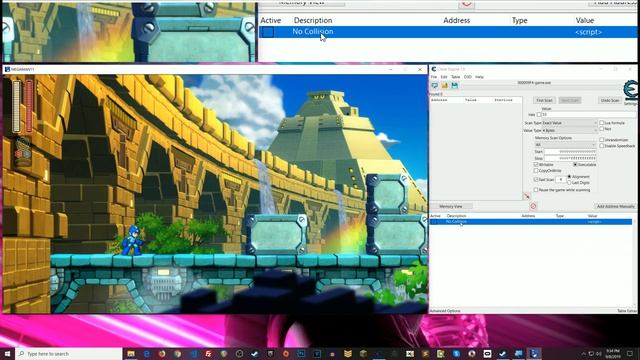Enable the CopyOnWrite checkbox

coord(536,171)
